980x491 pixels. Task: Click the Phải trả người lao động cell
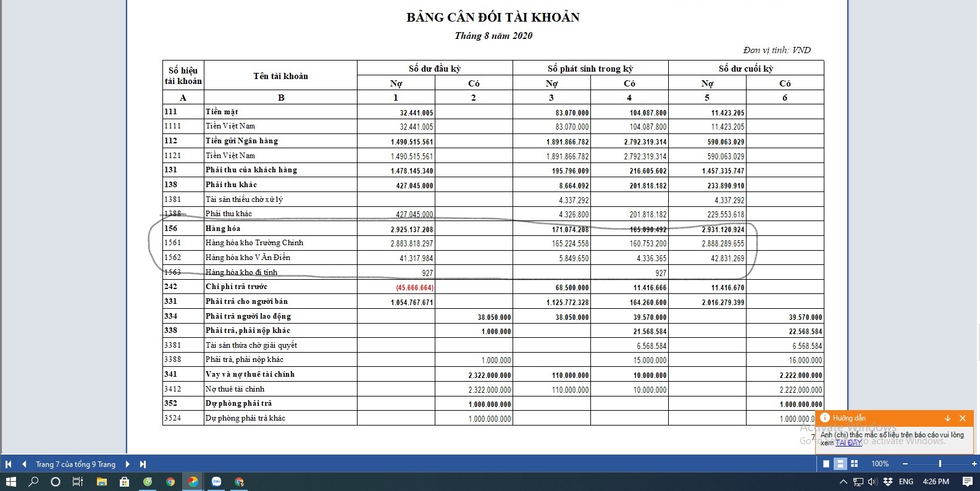coord(280,316)
